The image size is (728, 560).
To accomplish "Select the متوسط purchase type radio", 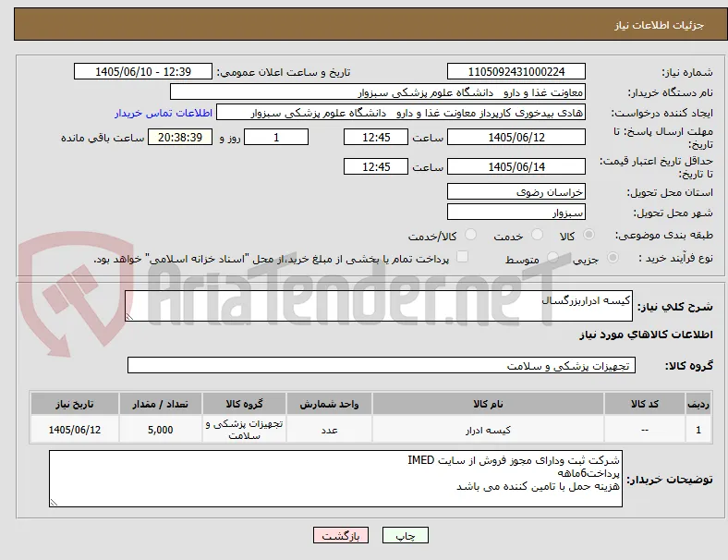I will [552, 257].
